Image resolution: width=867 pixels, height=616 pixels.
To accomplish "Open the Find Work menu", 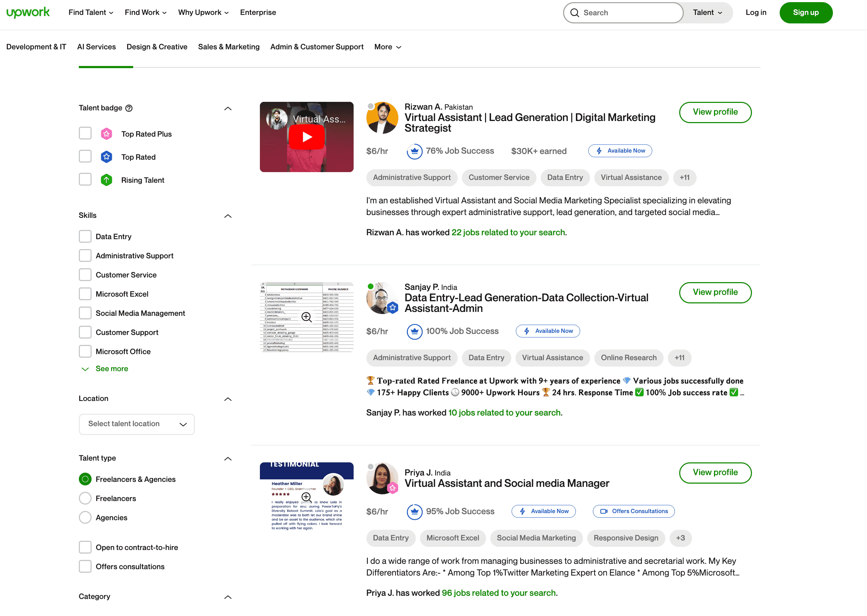I will click(x=146, y=12).
